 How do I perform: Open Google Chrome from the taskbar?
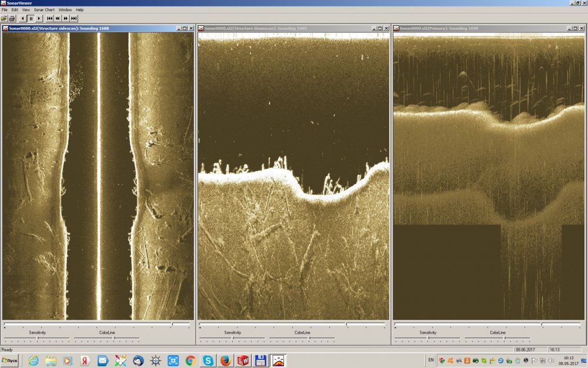(x=191, y=360)
